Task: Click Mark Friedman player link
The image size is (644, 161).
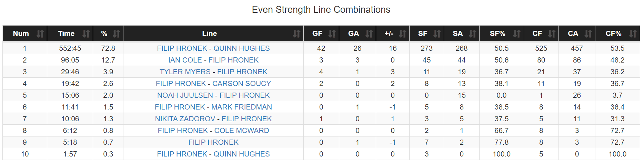Action: pos(242,107)
